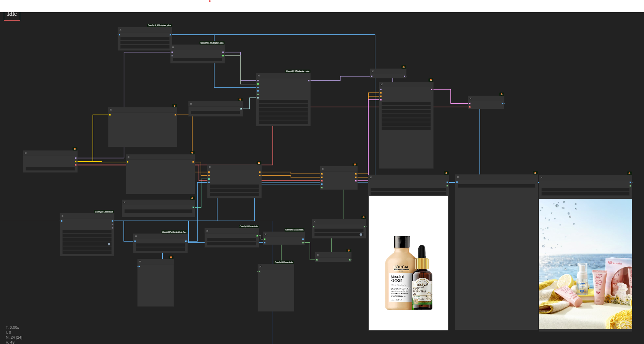
Task: Toggle the switch inside the ComfyUI Essentials node
Action: pos(109,244)
